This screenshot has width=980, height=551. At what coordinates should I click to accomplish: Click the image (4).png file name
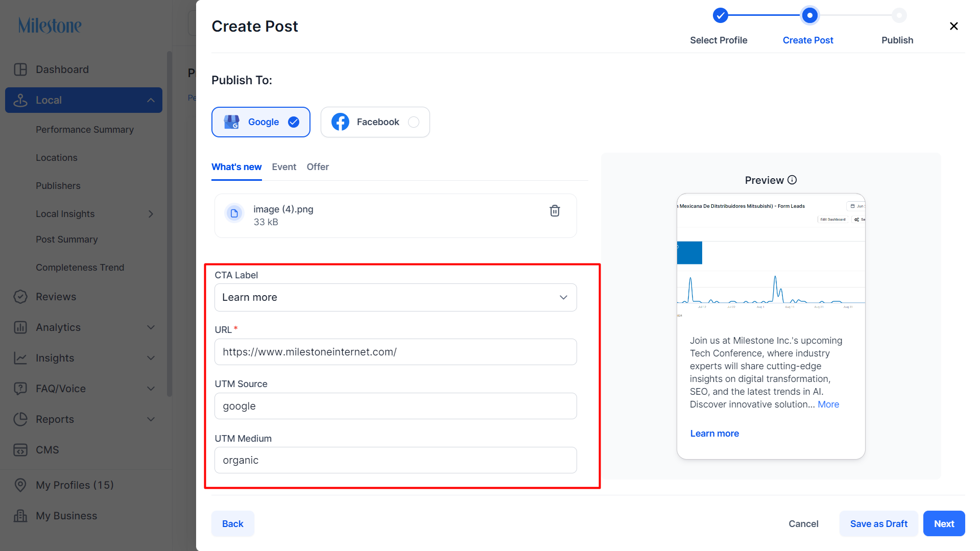[x=283, y=209]
